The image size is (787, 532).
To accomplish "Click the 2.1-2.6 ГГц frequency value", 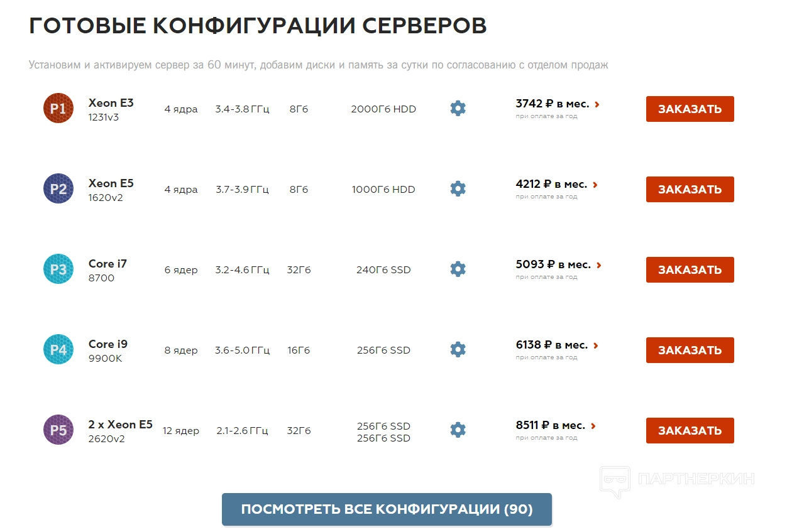I will point(242,431).
